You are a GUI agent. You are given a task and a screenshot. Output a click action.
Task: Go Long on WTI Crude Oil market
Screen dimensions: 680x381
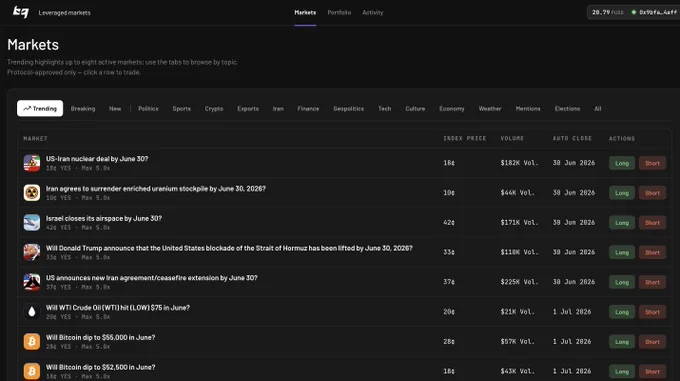(x=622, y=312)
